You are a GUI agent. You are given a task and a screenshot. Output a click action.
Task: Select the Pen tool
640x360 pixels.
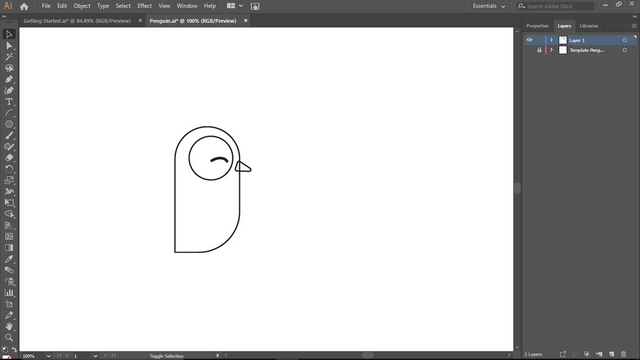click(x=9, y=79)
